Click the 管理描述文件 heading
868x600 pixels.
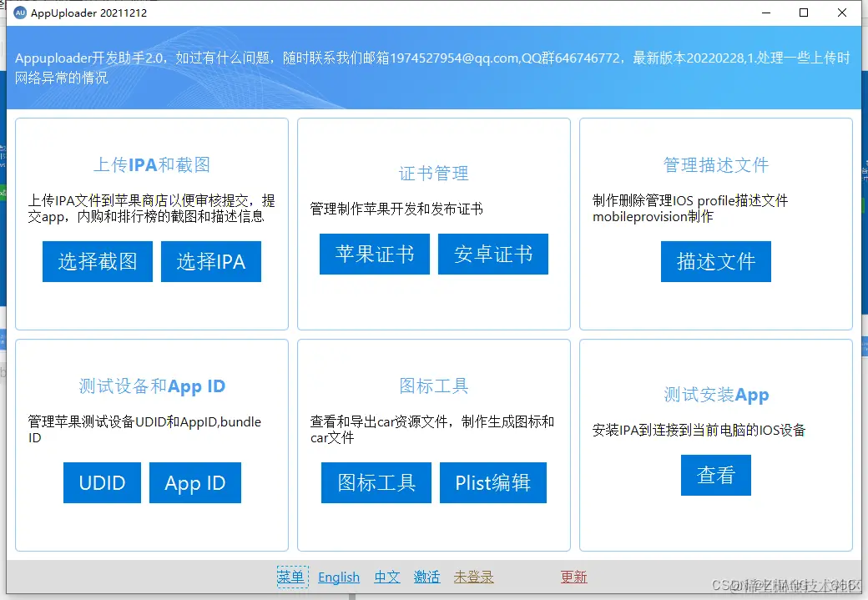[x=716, y=165]
